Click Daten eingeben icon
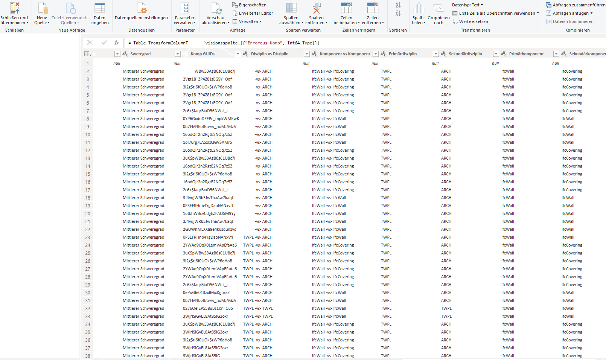Image resolution: width=606 pixels, height=364 pixels. tap(100, 8)
